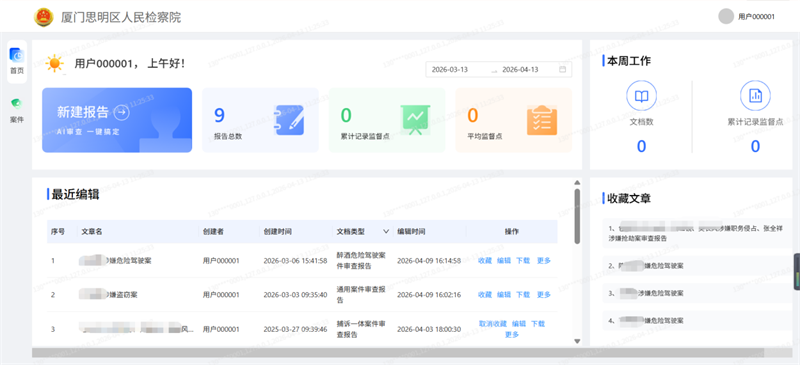Screen dimensions: 800x365
Task: Open row 2 article name 盗窃案
Action: click(x=108, y=295)
